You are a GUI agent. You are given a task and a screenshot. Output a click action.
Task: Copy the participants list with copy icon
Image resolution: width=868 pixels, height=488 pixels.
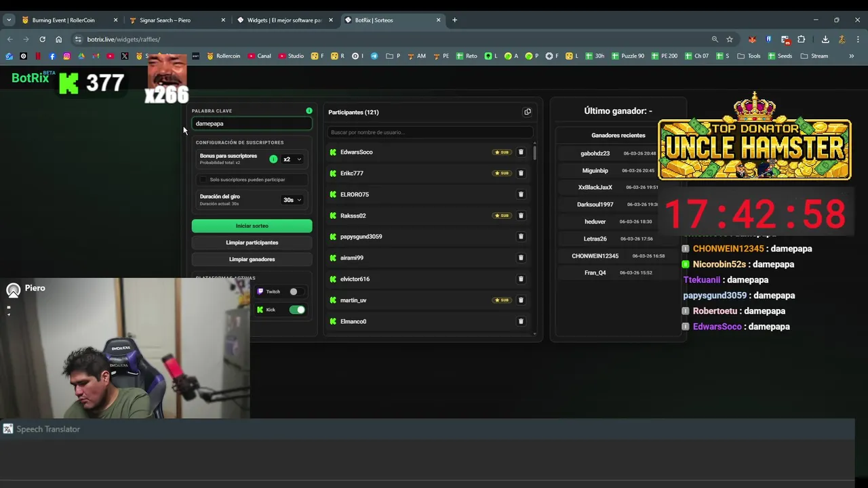(x=528, y=112)
